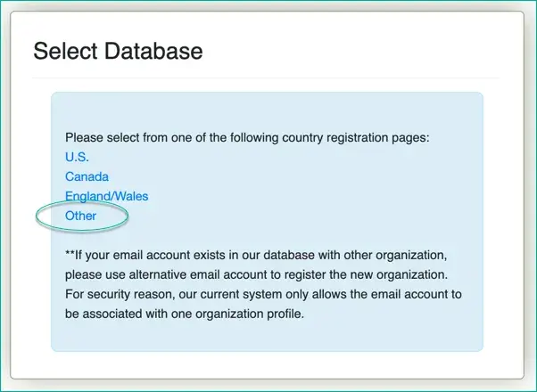Choose the Canada registration link
The width and height of the screenshot is (537, 392).
tap(87, 176)
